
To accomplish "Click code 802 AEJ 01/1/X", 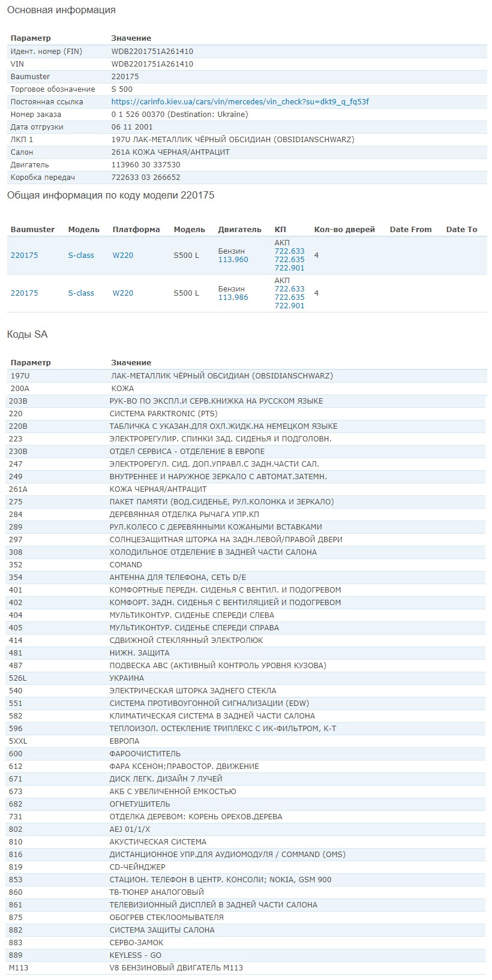I will (x=246, y=829).
